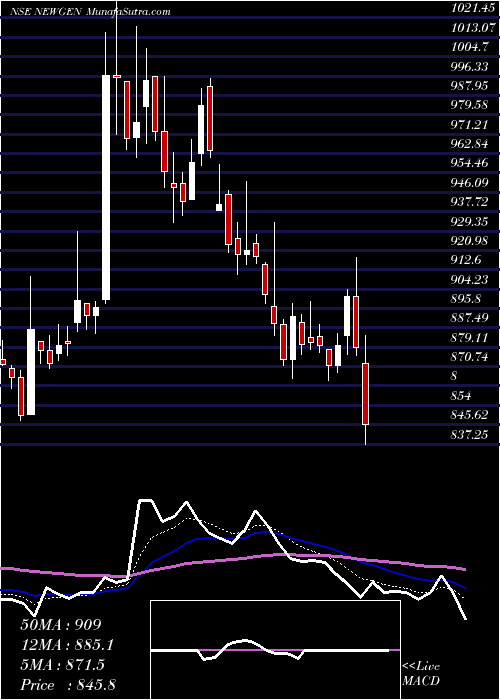Click the 895.8 price axis label
Viewport: 500px width, 700px height.
pos(467,299)
